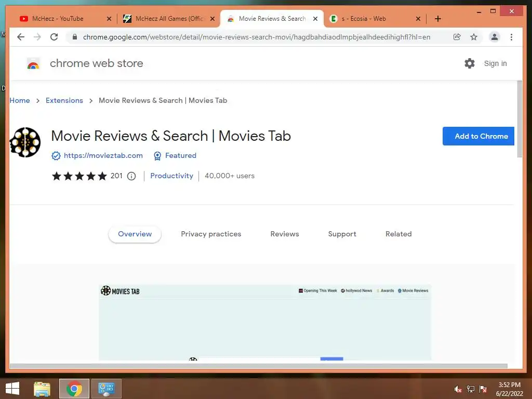Select the Overview tab

135,234
